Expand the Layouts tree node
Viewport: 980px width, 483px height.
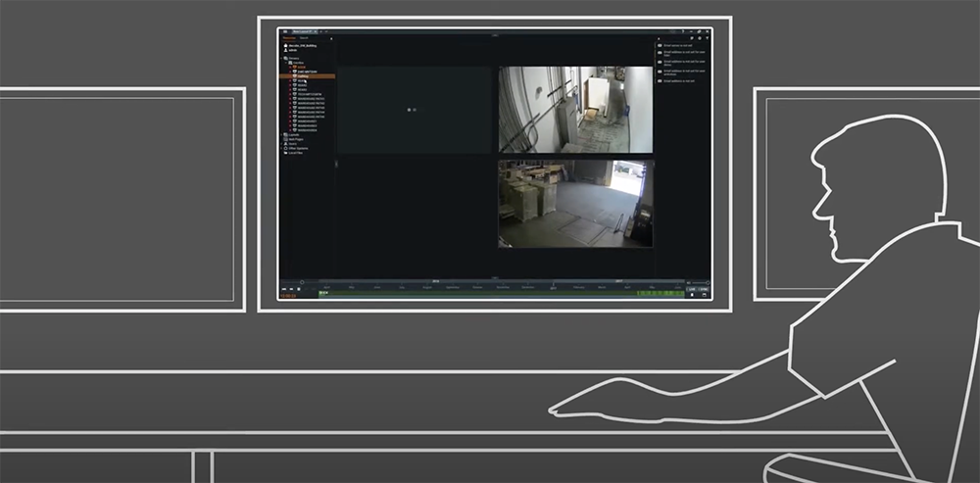[281, 135]
